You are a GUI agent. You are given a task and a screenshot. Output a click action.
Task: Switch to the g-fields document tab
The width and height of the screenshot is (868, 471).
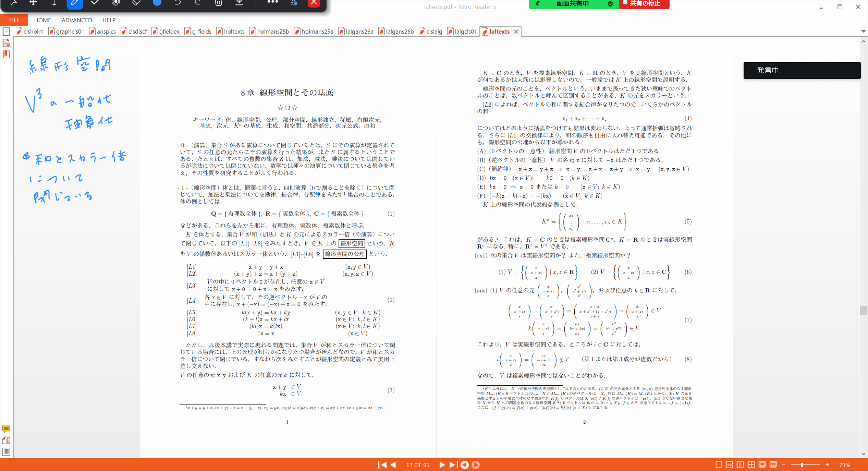[x=198, y=32]
